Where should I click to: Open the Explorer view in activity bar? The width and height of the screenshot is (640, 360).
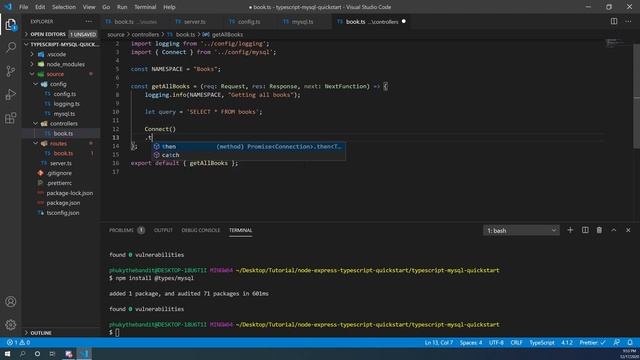pos(11,25)
